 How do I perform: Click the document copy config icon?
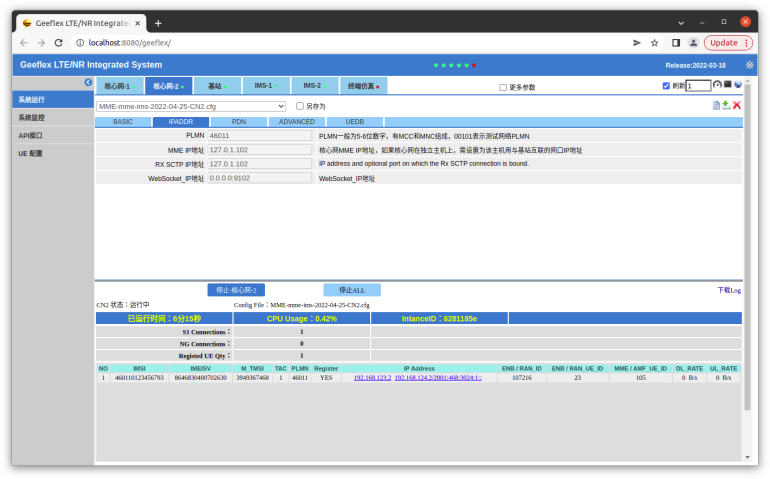[x=716, y=105]
